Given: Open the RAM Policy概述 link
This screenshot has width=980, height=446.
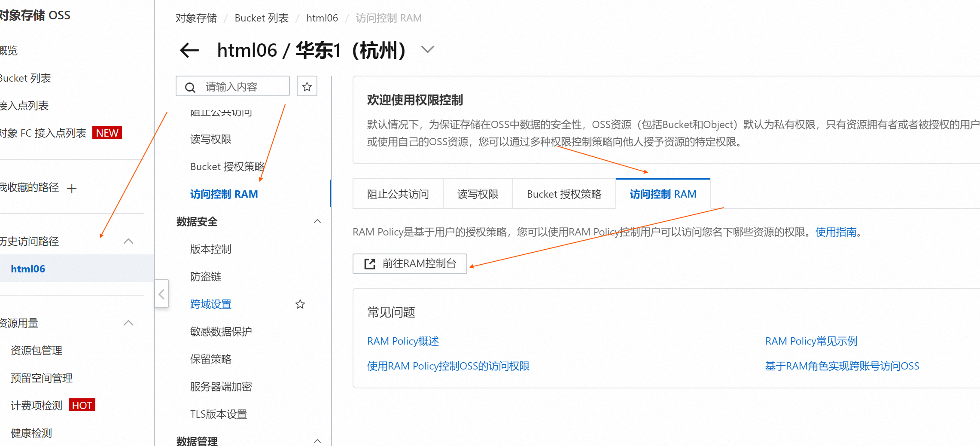Looking at the screenshot, I should coord(403,341).
